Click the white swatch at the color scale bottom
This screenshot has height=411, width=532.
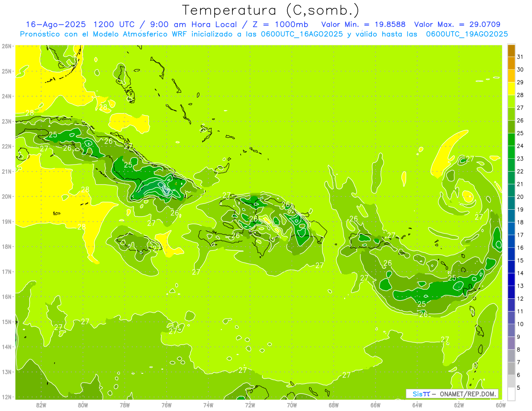pyautogui.click(x=511, y=394)
